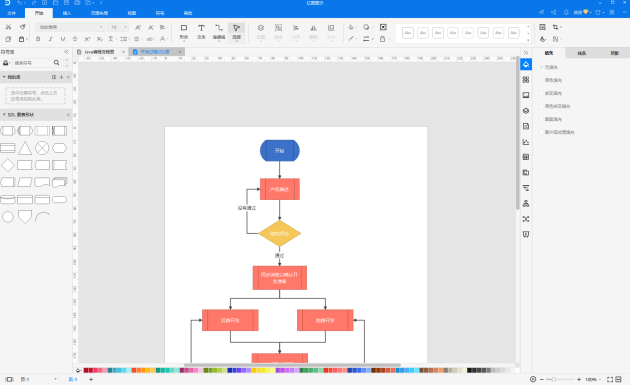Click the Format Painter brush icon
Viewport: 630px width, 385px height.
[x=22, y=27]
